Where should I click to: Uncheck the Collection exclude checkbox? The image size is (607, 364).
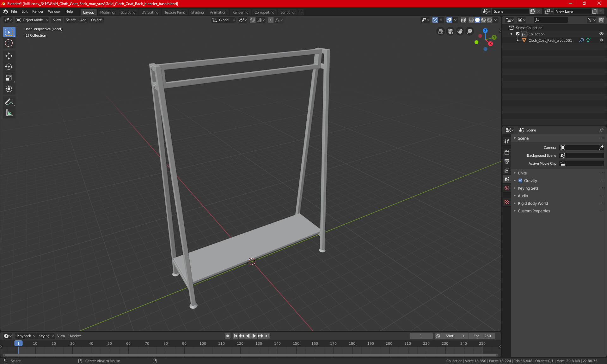[518, 34]
